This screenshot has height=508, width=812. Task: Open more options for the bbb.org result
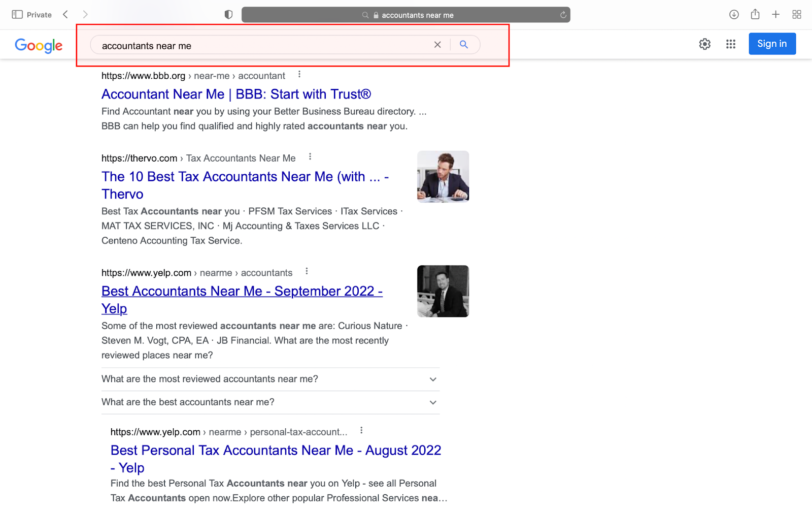coord(299,75)
